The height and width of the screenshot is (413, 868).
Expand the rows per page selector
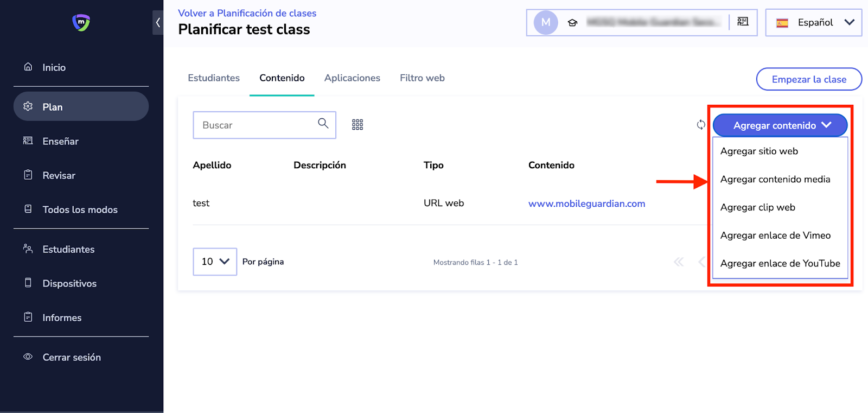click(215, 262)
